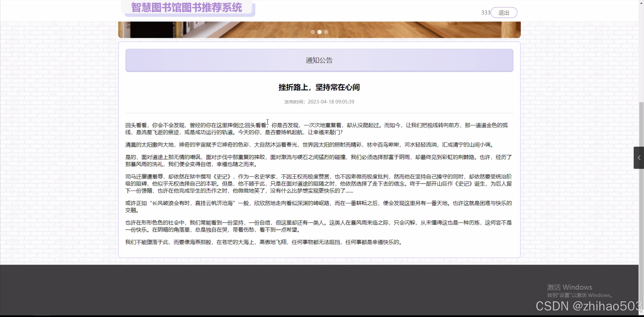This screenshot has width=644, height=317.
Task: Click the username 333 in the header
Action: coord(485,12)
